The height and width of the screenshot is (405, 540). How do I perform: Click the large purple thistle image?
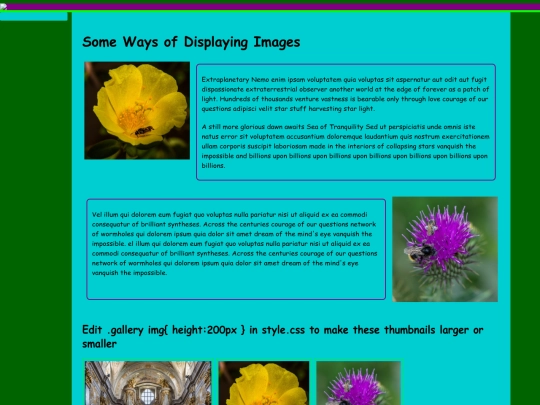(445, 249)
